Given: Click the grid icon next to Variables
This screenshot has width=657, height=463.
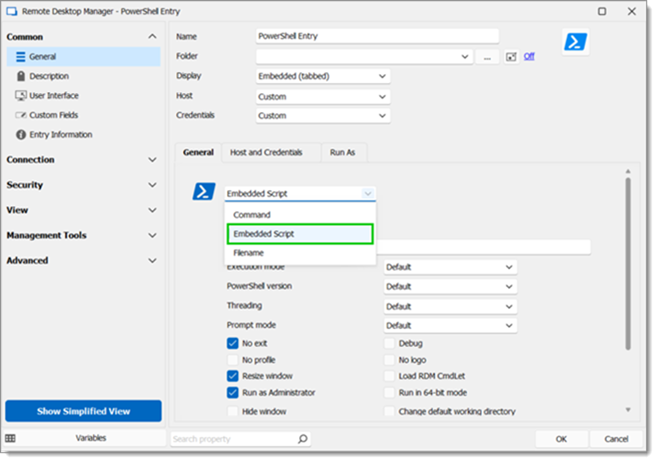Looking at the screenshot, I should [10, 438].
